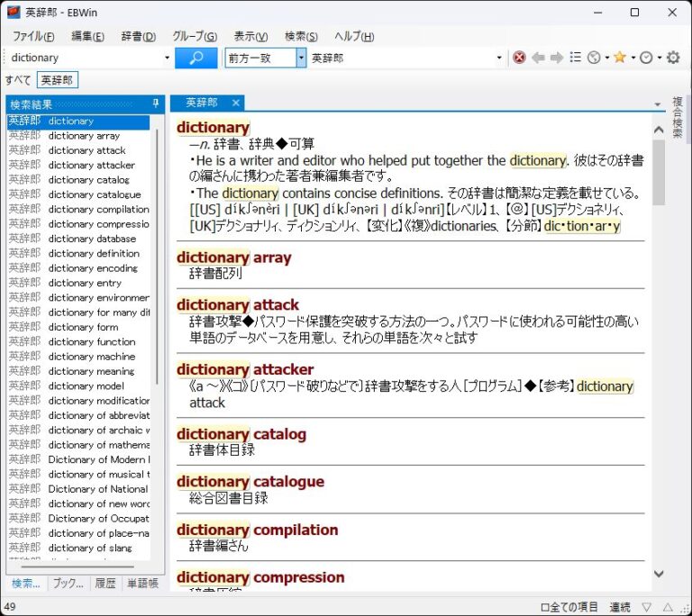This screenshot has width=692, height=616.
Task: Click the blue magnifier search button
Action: pyautogui.click(x=196, y=58)
